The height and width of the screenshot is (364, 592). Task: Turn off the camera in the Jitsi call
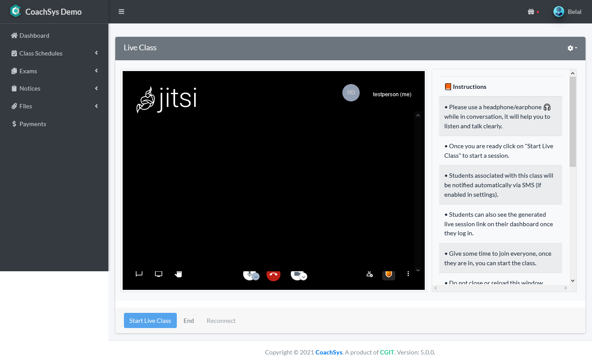click(x=296, y=274)
